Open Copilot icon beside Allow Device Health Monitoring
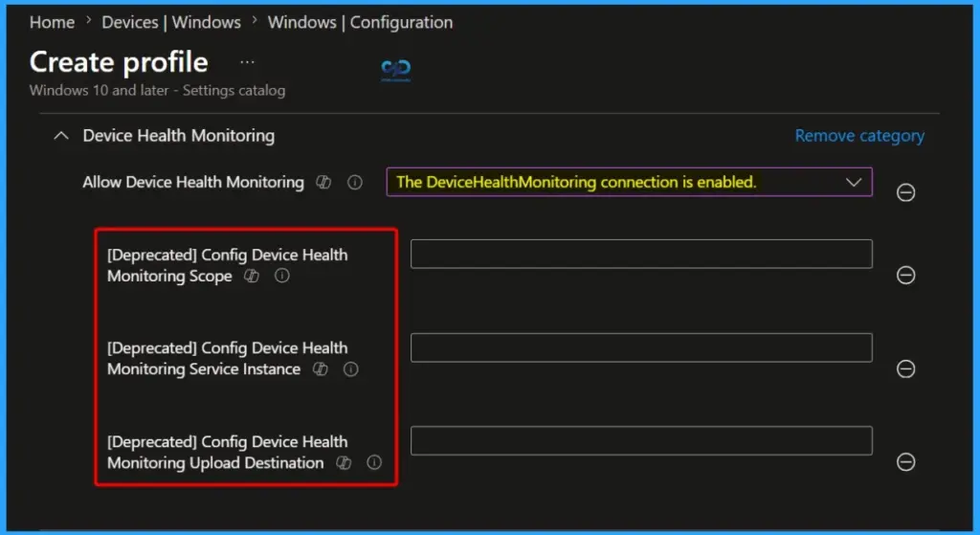Screen dimensions: 980x535 click(323, 182)
